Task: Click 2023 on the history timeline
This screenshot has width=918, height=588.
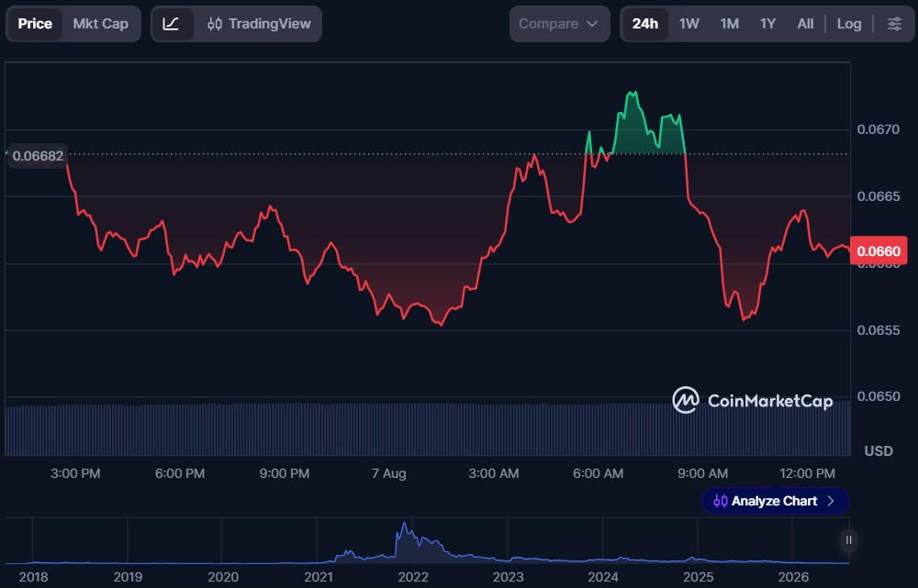Action: click(509, 577)
